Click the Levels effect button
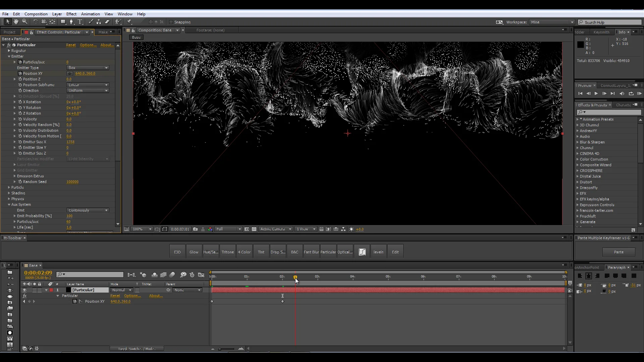644x362 pixels. (379, 252)
